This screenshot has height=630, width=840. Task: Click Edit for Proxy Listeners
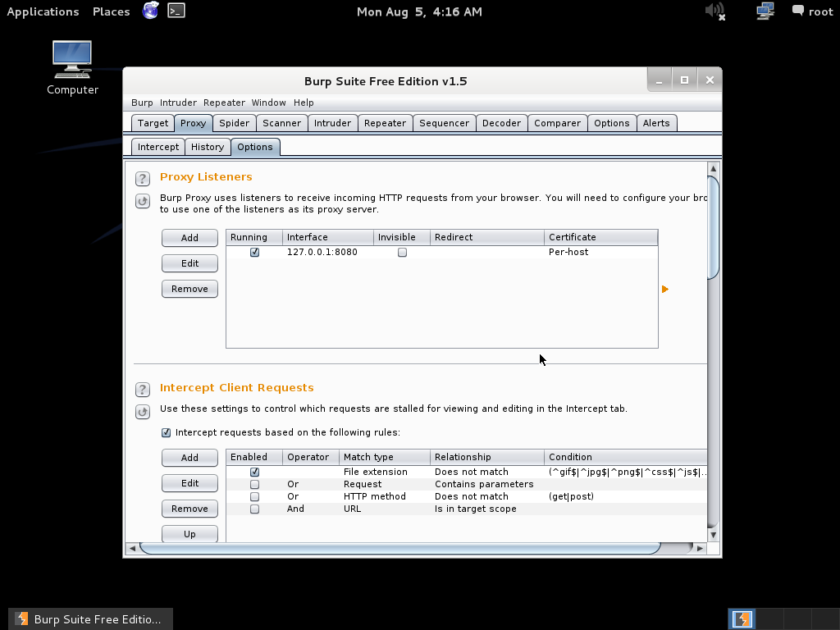click(x=189, y=263)
